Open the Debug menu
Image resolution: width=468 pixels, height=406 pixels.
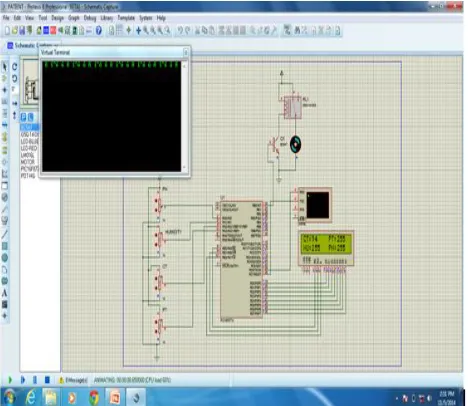point(90,18)
